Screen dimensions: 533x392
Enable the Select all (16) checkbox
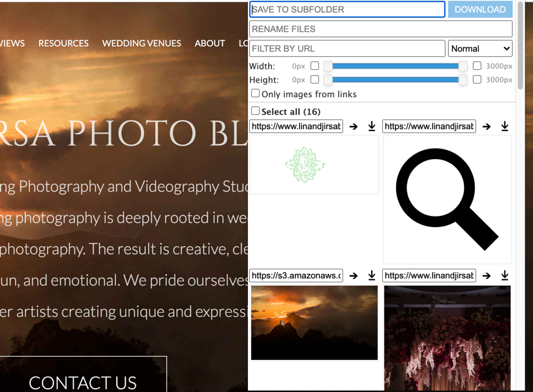point(255,111)
